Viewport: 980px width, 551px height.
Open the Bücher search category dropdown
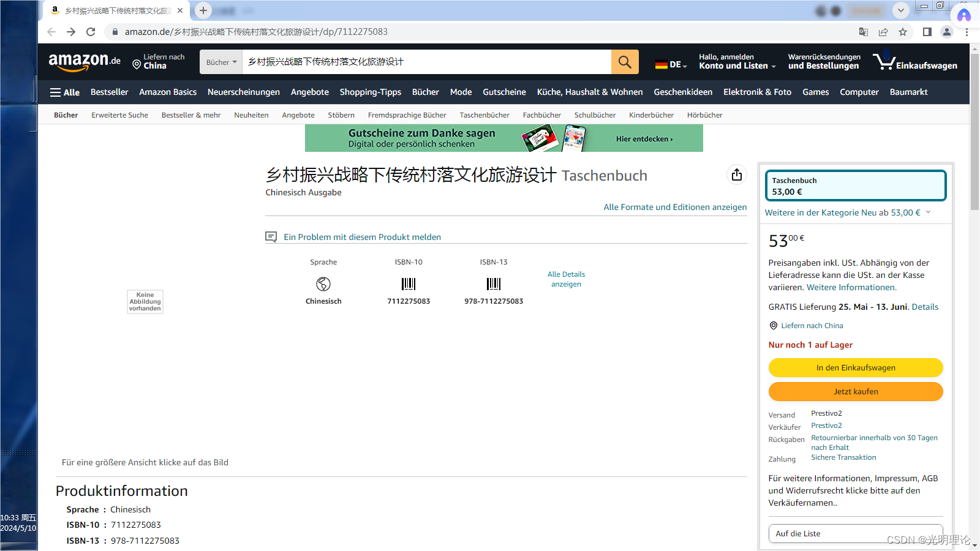tap(221, 62)
